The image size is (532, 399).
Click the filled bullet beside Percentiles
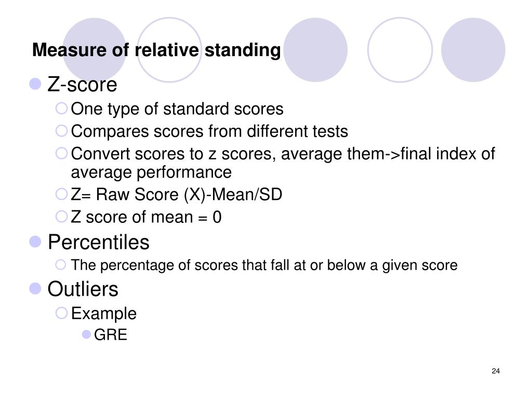(x=35, y=242)
